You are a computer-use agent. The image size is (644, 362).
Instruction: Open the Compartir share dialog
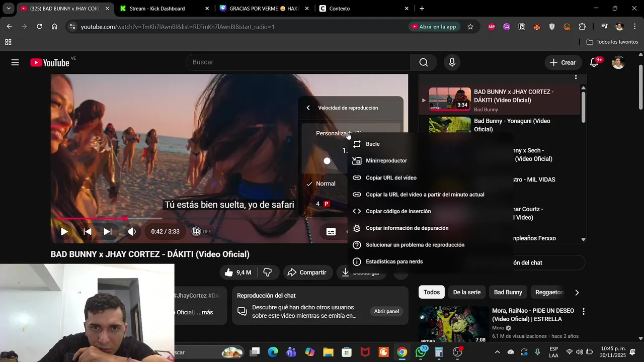(x=307, y=273)
